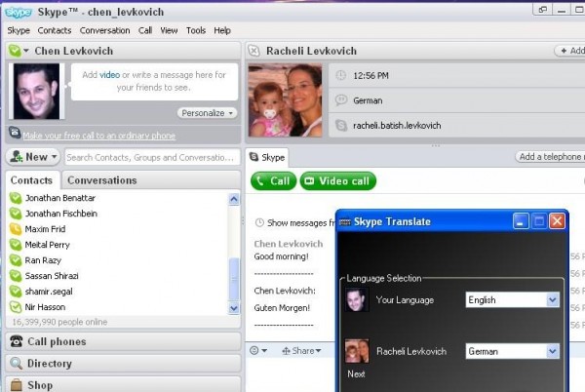Open the Conversation menu
Image resolution: width=585 pixels, height=392 pixels.
[x=105, y=30]
